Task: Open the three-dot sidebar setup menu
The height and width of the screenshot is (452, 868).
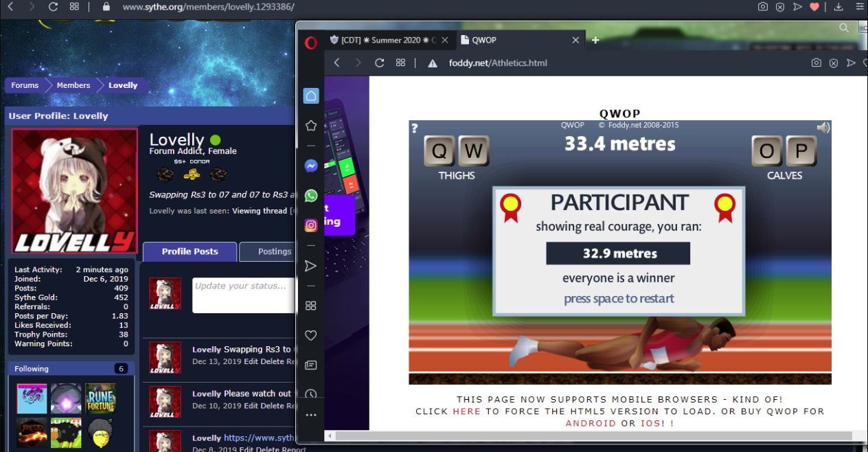Action: pyautogui.click(x=310, y=415)
